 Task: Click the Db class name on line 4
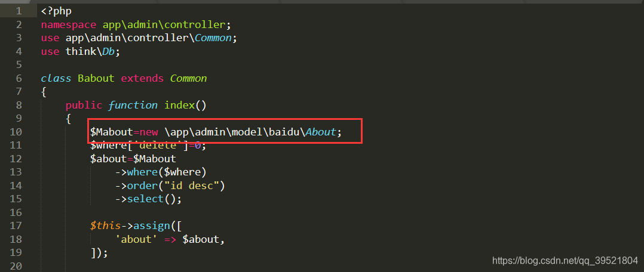[110, 52]
